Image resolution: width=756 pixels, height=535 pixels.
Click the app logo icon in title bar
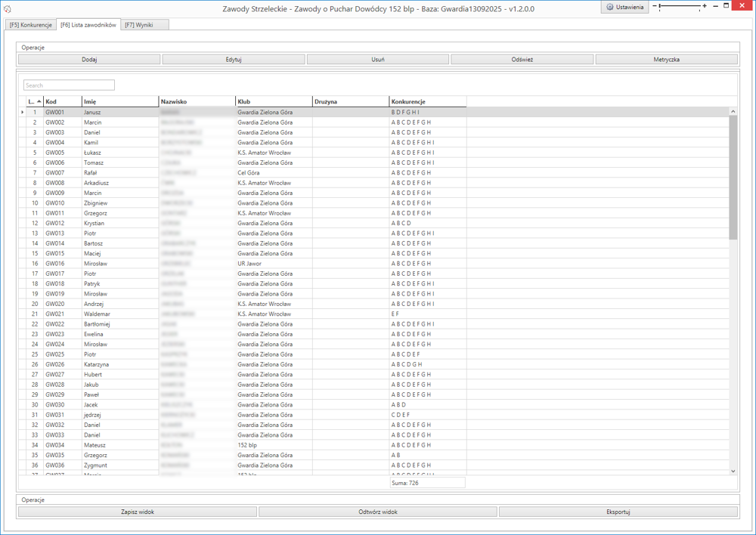pos(8,8)
